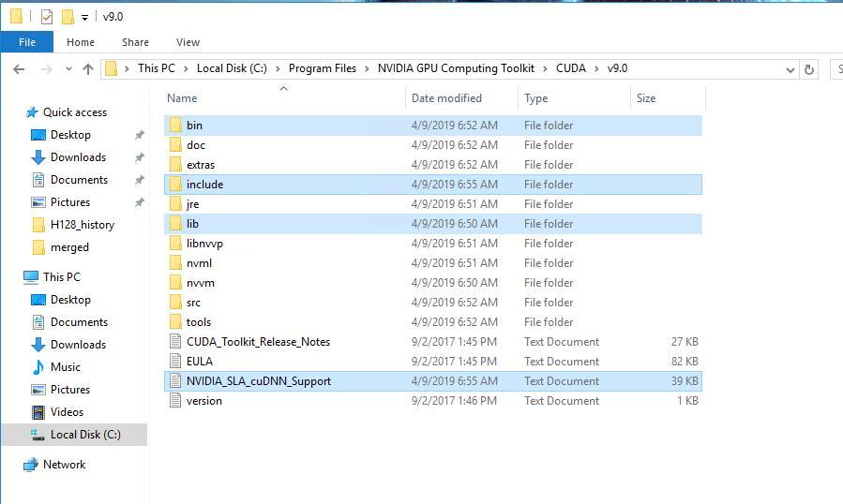
Task: Click the Properties icon in quick access toolbar
Action: tap(47, 17)
